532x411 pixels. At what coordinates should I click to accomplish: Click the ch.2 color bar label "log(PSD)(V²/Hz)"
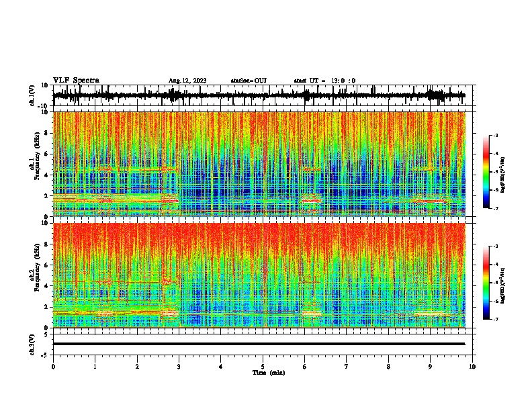pos(503,285)
